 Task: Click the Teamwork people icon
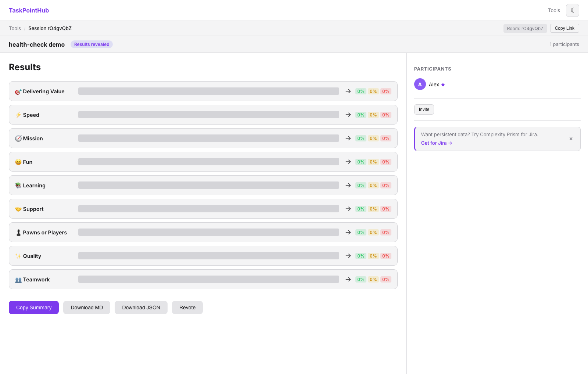tap(18, 280)
